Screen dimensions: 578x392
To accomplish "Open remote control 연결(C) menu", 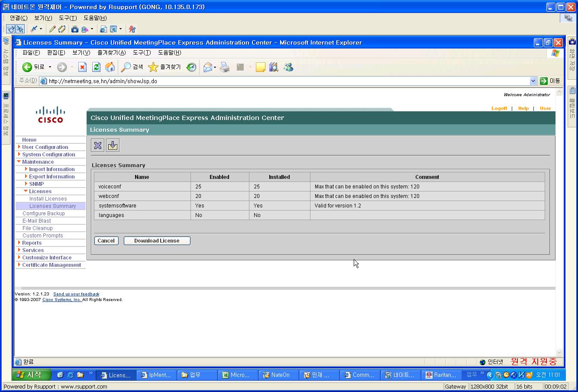I will (19, 18).
